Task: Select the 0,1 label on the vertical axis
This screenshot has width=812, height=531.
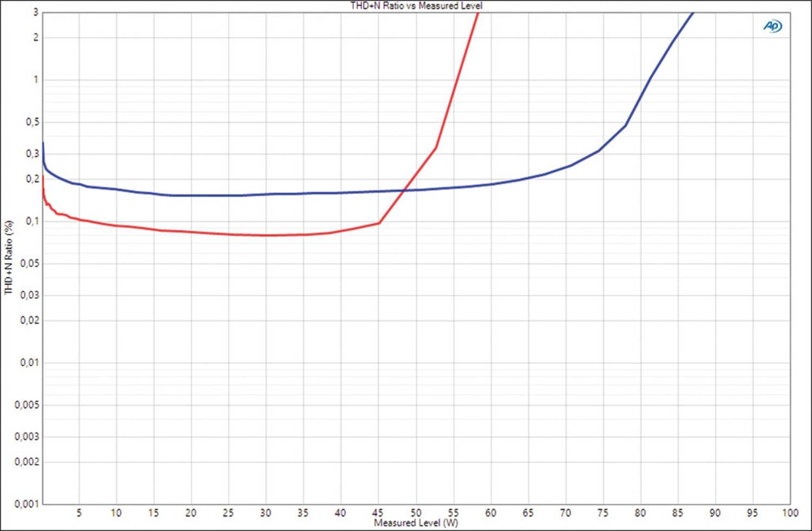Action: [32, 221]
